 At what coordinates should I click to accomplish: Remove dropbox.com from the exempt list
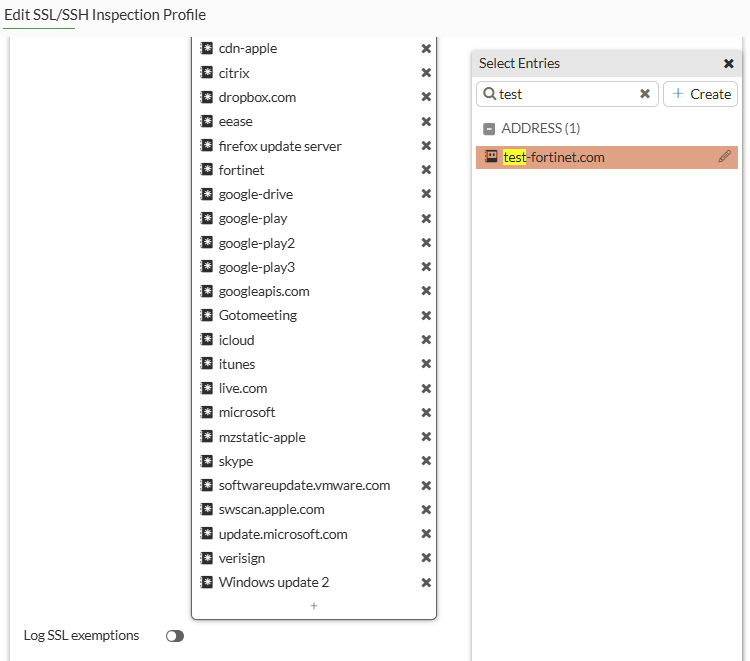(x=426, y=97)
